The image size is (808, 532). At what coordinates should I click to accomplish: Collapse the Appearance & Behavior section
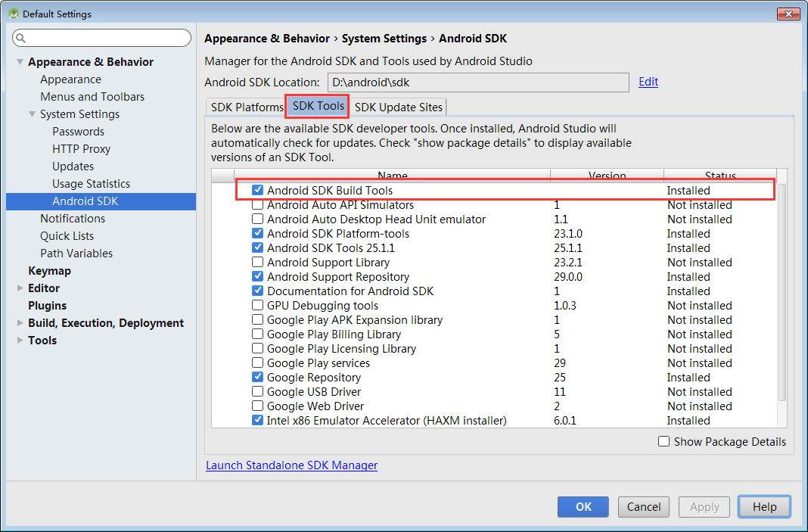(19, 61)
